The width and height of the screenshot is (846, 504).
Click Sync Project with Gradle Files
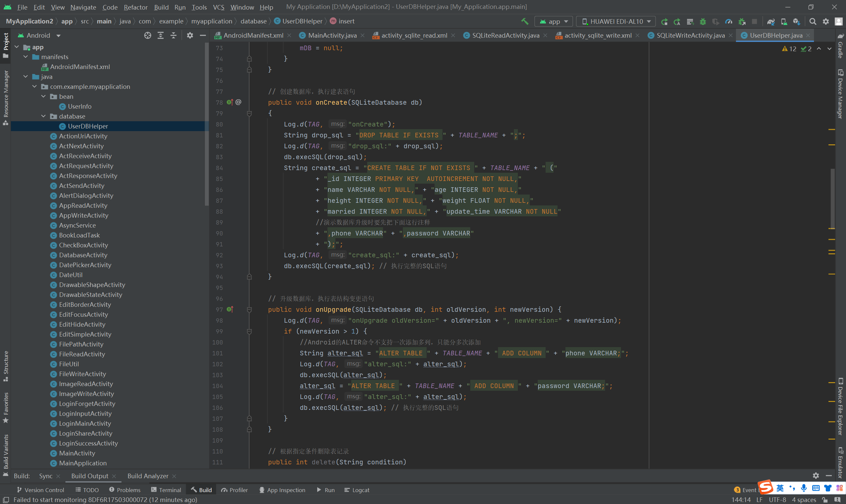point(771,21)
